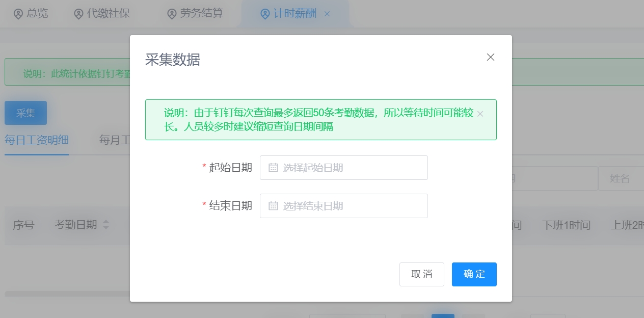
Task: Close the 采集数据 dialog with the X
Action: [x=490, y=57]
